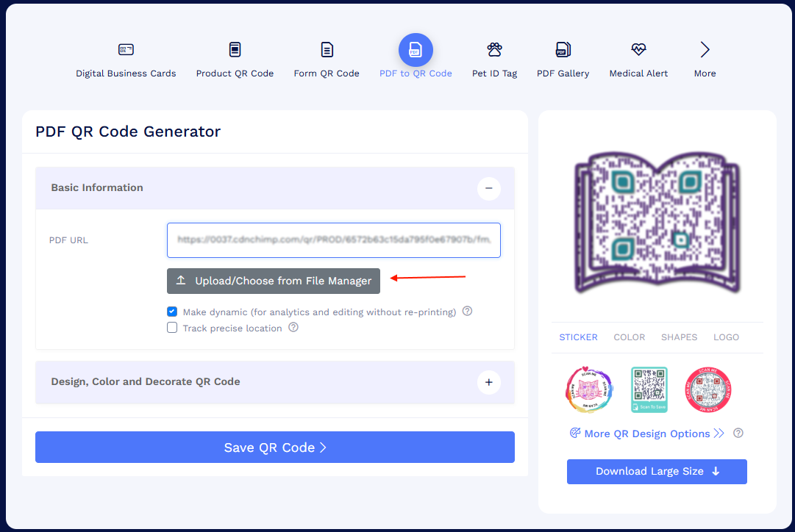Expand Design, Color and Decorate section plus
The width and height of the screenshot is (795, 532).
pyautogui.click(x=489, y=382)
